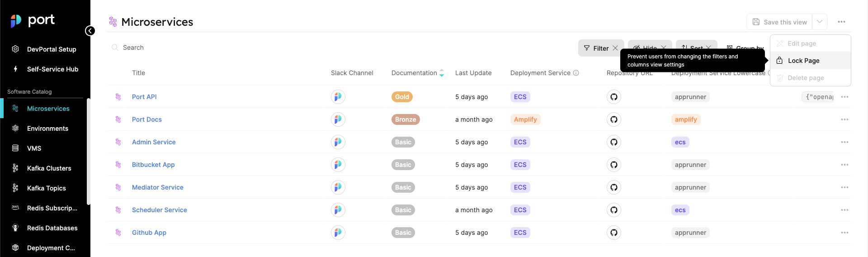Open Kafka Topics page
The image size is (868, 257).
pos(45,188)
